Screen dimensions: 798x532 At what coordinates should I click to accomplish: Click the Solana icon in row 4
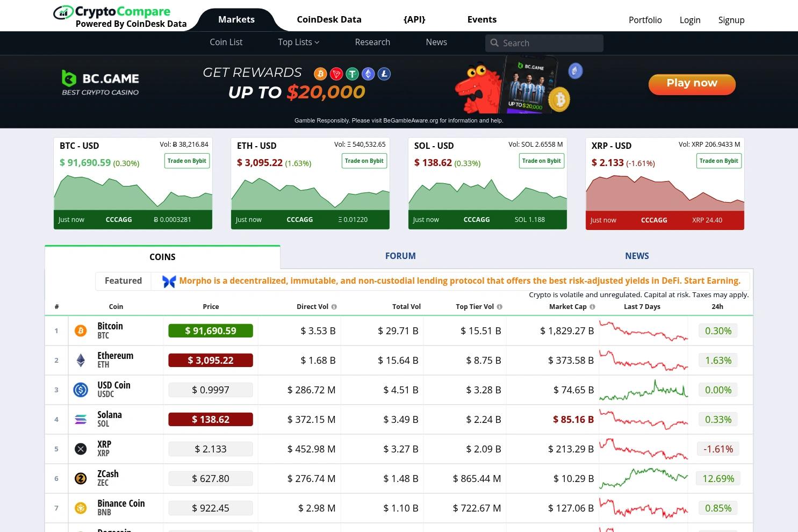tap(81, 420)
